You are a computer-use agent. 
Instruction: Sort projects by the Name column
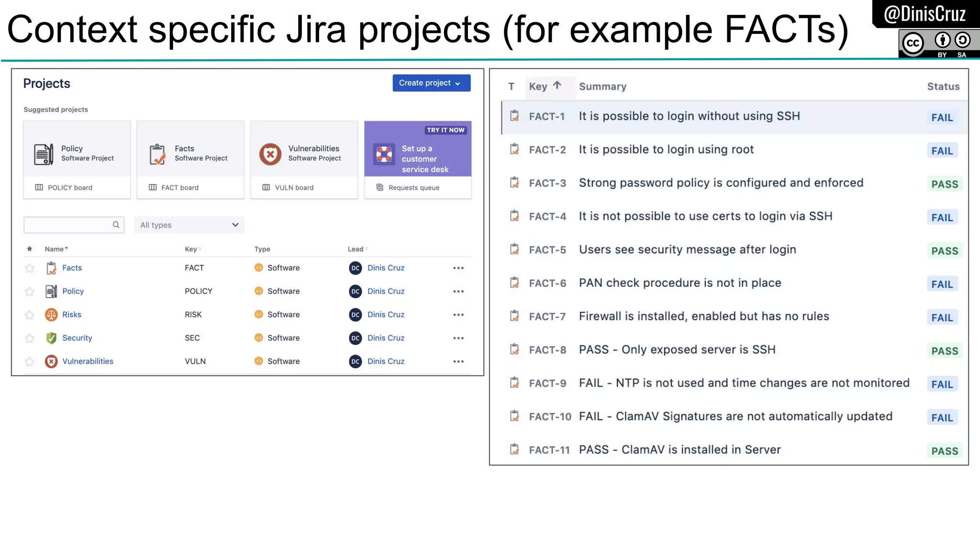(x=56, y=249)
